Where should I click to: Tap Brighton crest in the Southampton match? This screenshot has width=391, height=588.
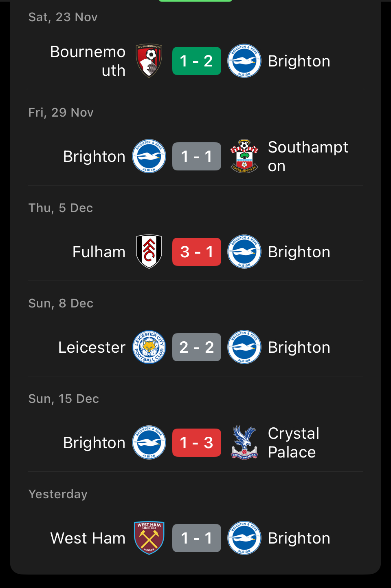(149, 156)
